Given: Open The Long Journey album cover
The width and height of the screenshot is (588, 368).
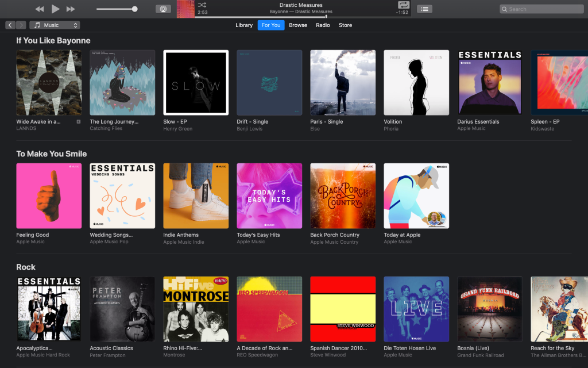Looking at the screenshot, I should 122,83.
